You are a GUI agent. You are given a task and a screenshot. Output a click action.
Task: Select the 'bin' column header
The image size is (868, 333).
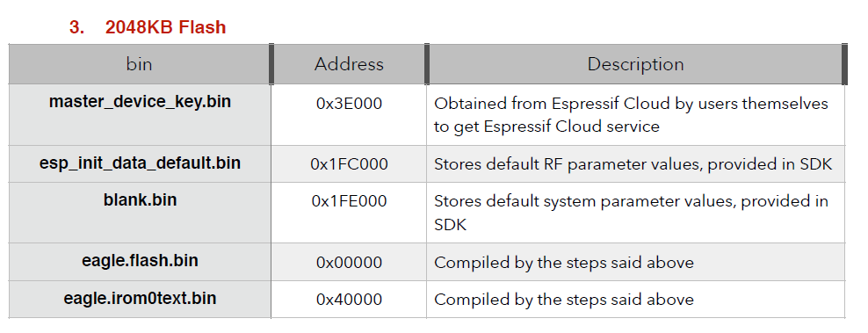[x=139, y=64]
